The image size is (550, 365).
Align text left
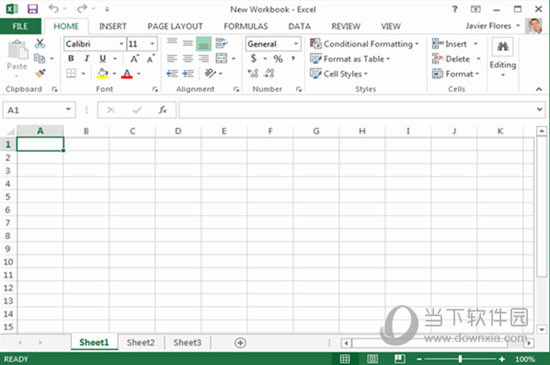172,59
